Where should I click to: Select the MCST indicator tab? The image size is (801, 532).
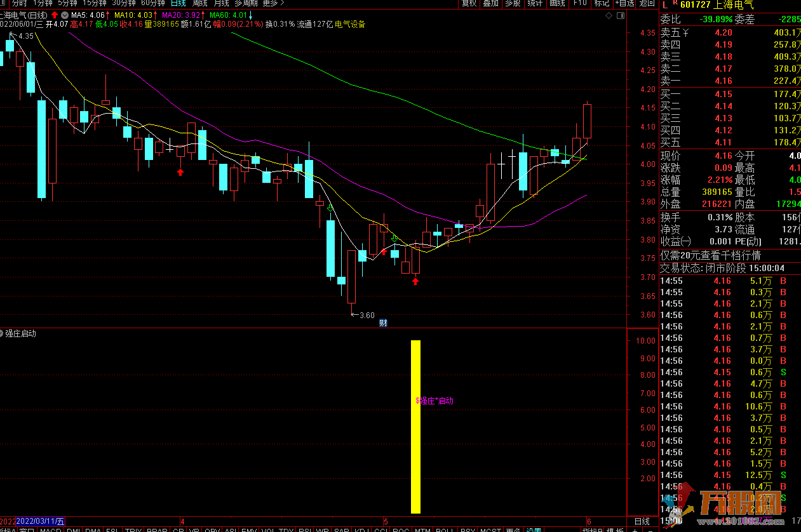[490, 529]
